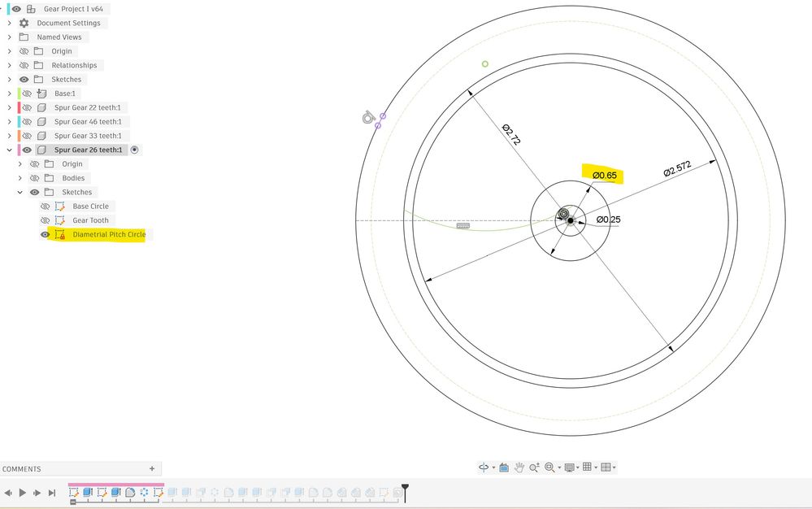Select the fillet feature in active timeline group

pyautogui.click(x=130, y=492)
